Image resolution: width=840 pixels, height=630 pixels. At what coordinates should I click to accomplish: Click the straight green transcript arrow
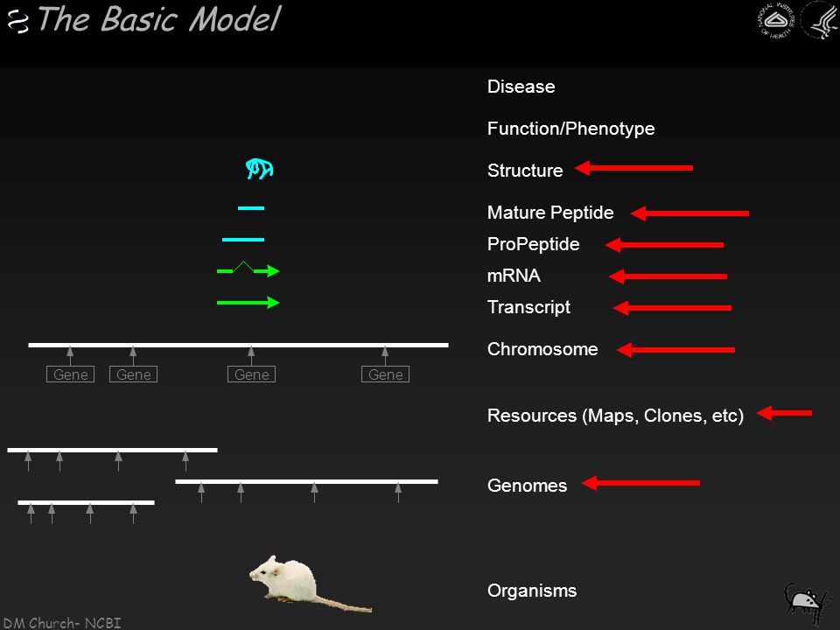coord(248,303)
